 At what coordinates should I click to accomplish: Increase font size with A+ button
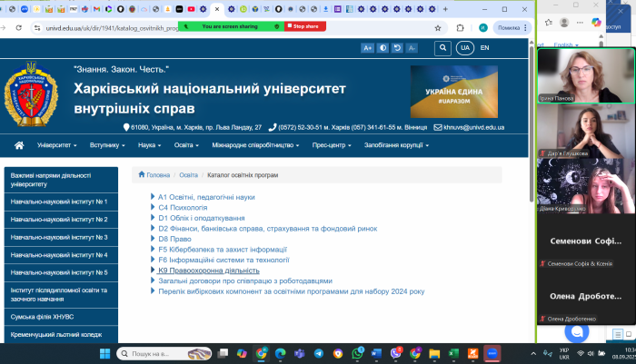pos(368,47)
